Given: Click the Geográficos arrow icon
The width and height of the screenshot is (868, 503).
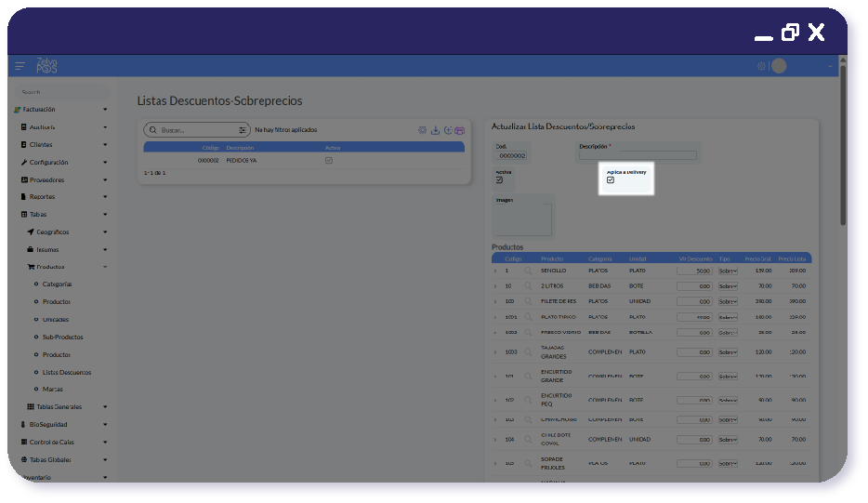Looking at the screenshot, I should point(31,232).
